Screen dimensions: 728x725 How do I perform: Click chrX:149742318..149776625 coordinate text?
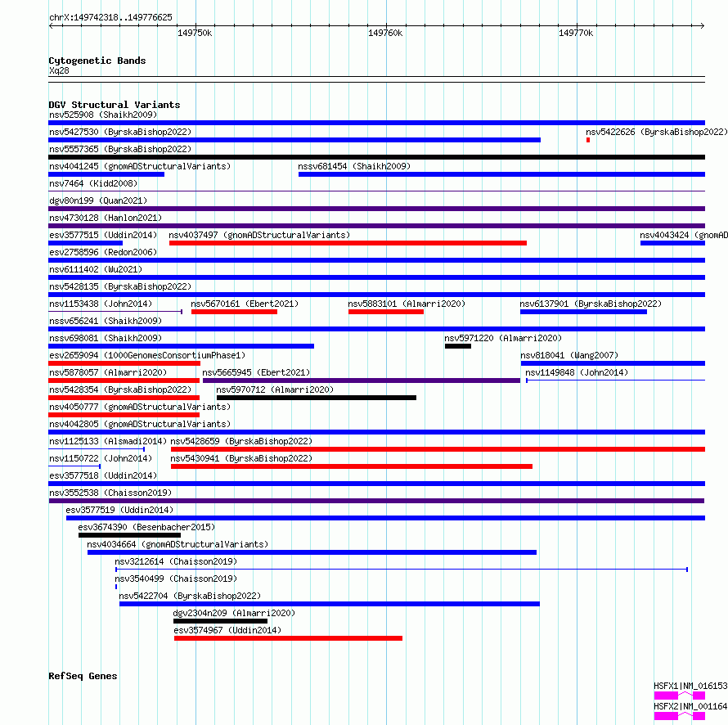pos(110,18)
